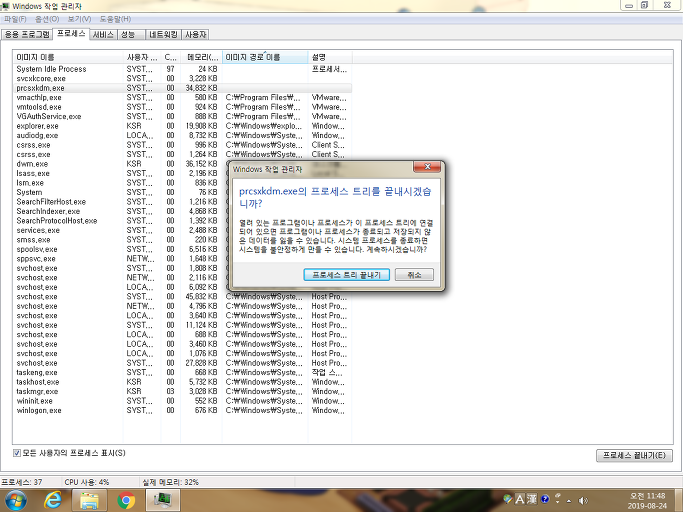Viewport: 683px width, 512px height.
Task: Switch to the 응용 프로그램 tab
Action: [x=27, y=34]
